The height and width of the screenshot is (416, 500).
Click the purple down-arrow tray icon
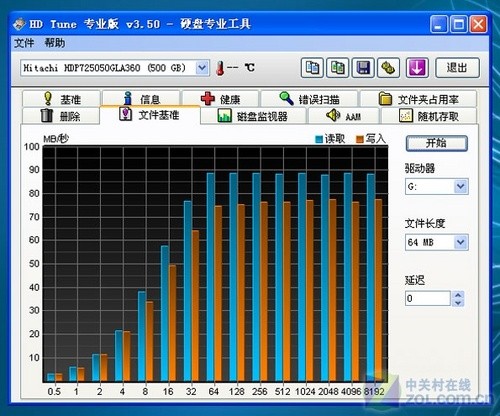(417, 68)
